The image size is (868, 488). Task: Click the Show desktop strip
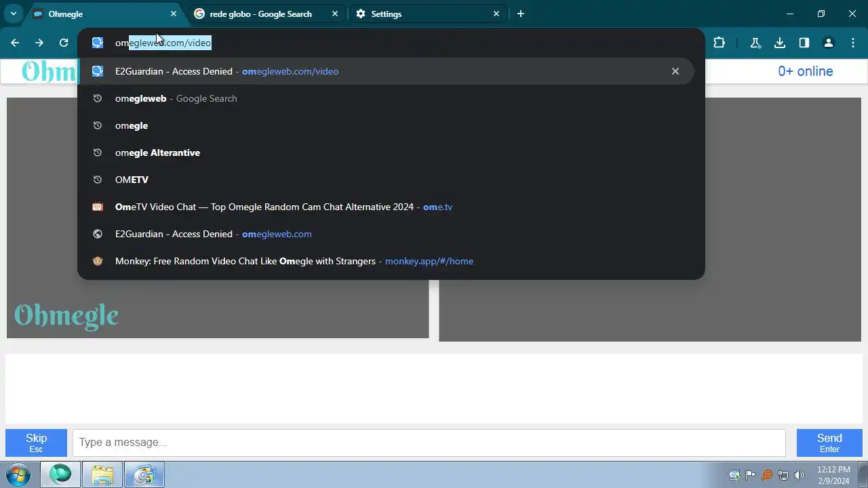click(863, 474)
